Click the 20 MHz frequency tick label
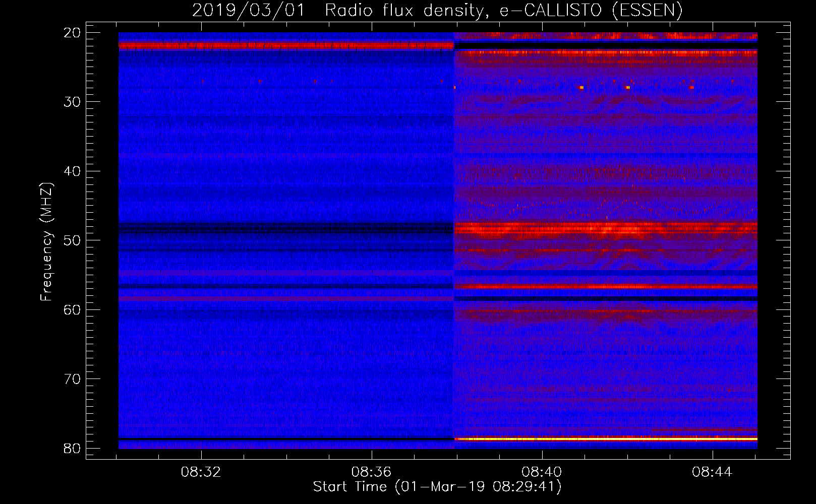This screenshot has height=504, width=816. click(72, 33)
